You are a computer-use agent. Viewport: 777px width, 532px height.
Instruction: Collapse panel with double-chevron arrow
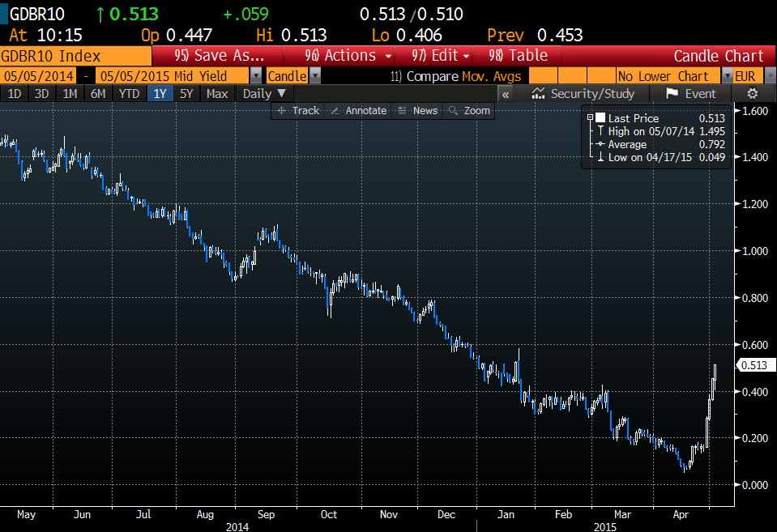point(506,94)
